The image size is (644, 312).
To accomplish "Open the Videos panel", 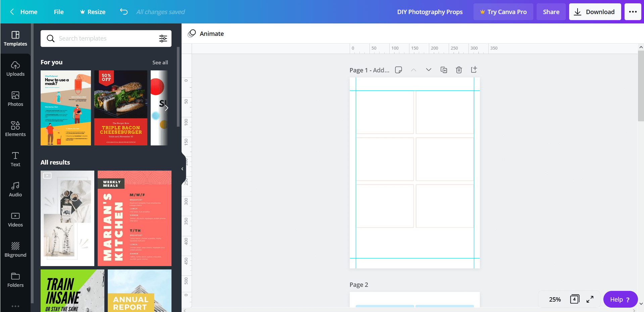I will click(15, 220).
